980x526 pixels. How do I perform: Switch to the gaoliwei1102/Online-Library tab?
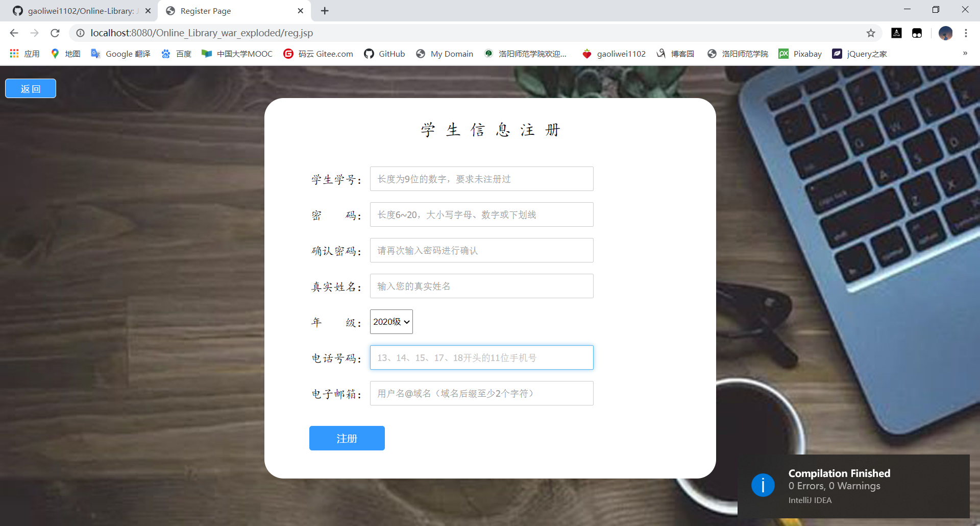click(x=77, y=10)
